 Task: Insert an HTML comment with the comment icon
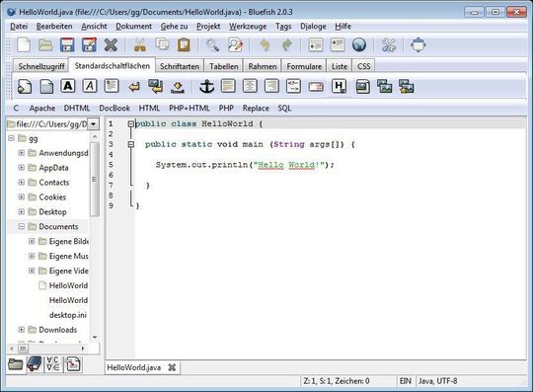(x=293, y=86)
